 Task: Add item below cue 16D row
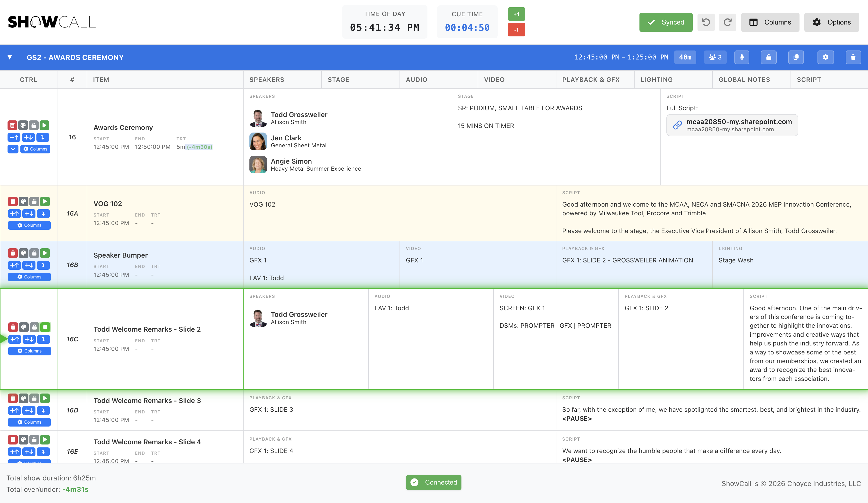point(29,411)
